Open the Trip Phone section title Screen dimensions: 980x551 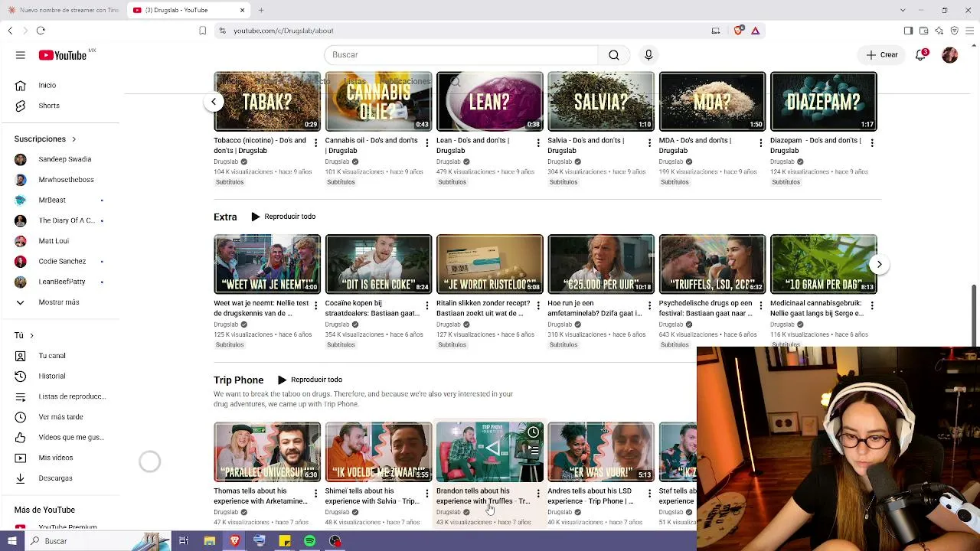click(238, 380)
